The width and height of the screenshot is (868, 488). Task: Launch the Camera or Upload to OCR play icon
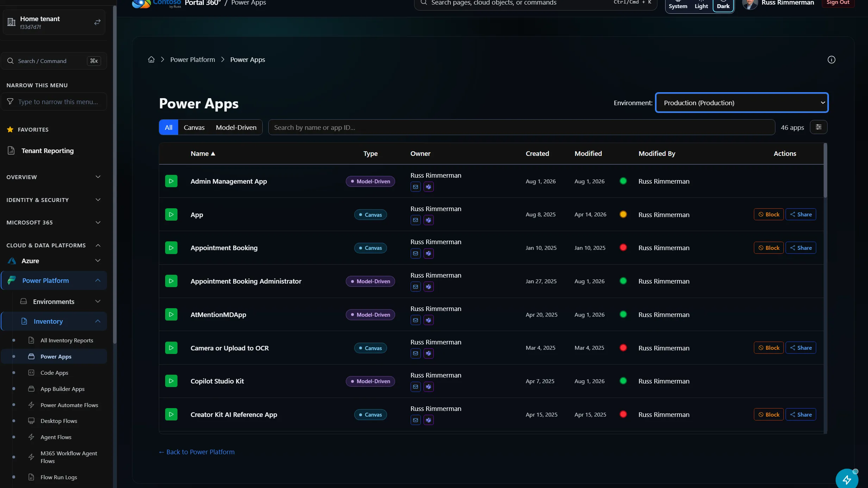click(x=171, y=348)
